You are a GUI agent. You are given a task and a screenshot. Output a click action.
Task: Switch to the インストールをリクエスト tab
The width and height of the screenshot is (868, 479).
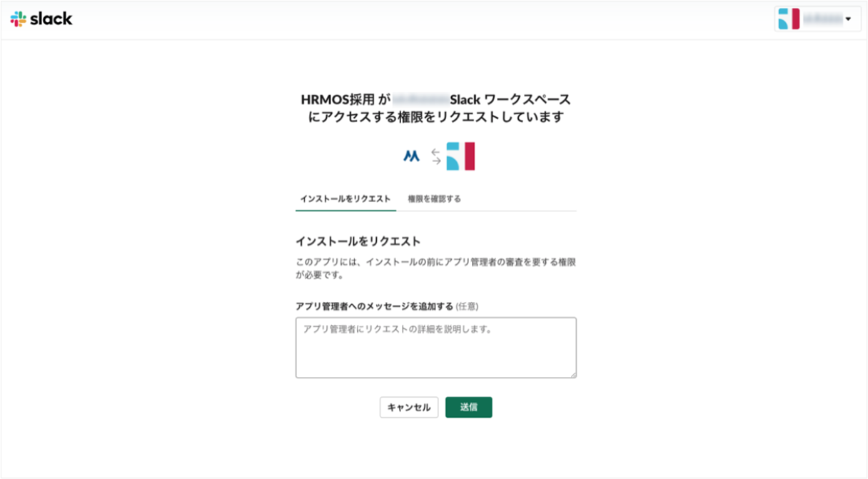click(345, 198)
